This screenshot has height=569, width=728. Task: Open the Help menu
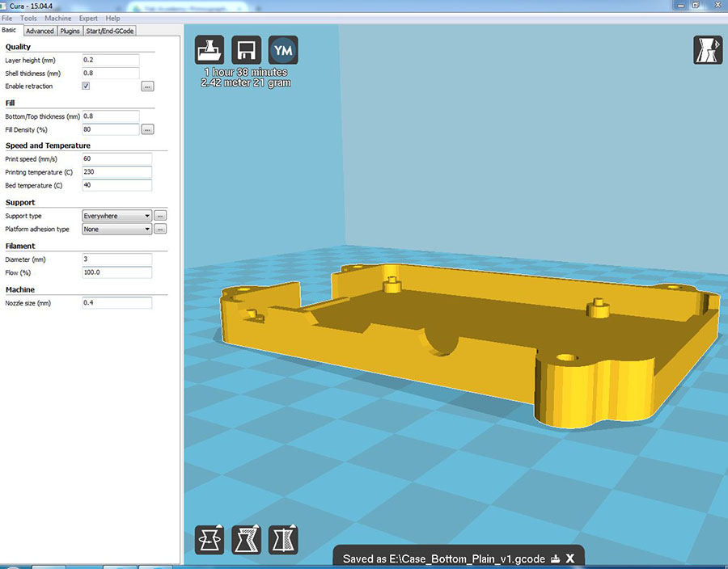pos(112,18)
